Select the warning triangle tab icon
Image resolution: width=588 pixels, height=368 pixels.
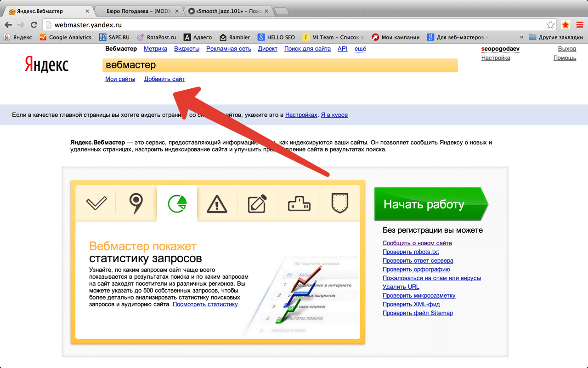pyautogui.click(x=217, y=204)
